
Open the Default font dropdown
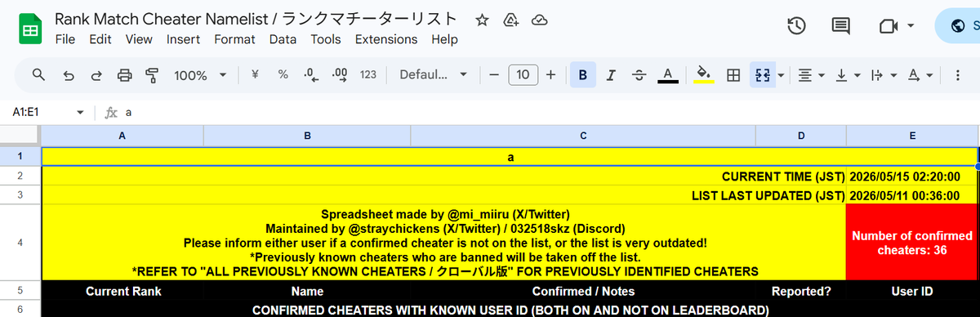click(x=434, y=75)
